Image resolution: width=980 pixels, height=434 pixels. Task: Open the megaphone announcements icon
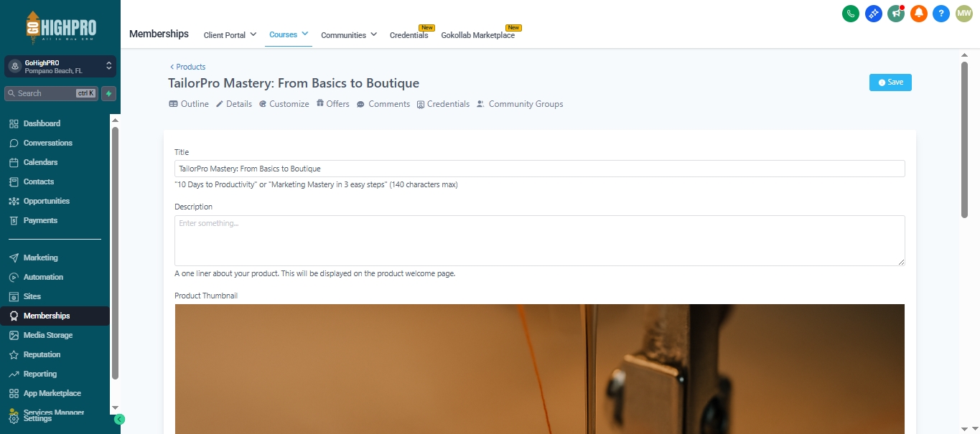(x=895, y=14)
